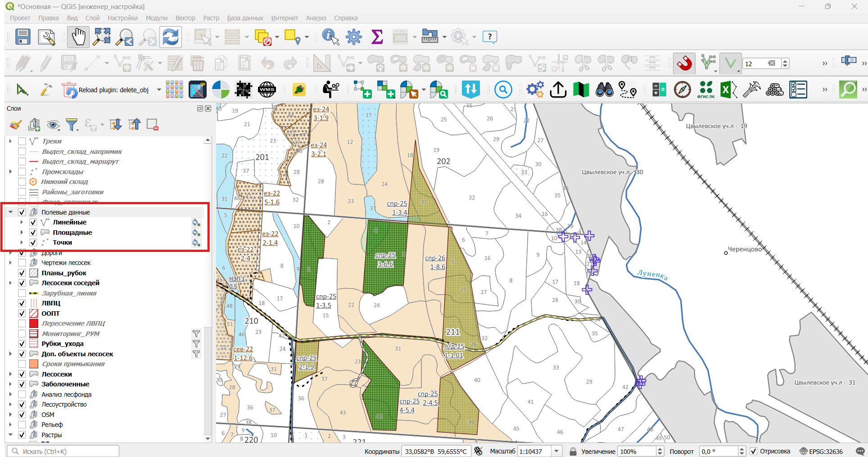Image resolution: width=868 pixels, height=457 pixels.
Task: Open the Масштаб scale dropdown
Action: point(557,451)
